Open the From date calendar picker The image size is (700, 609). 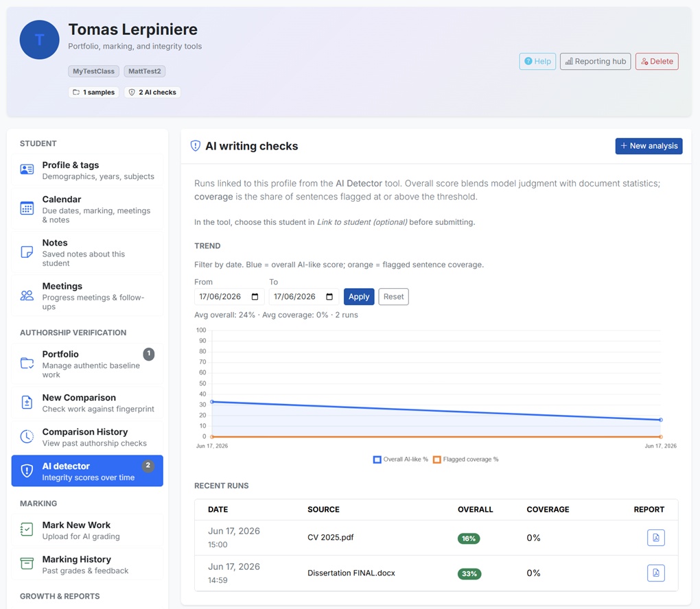(x=255, y=297)
